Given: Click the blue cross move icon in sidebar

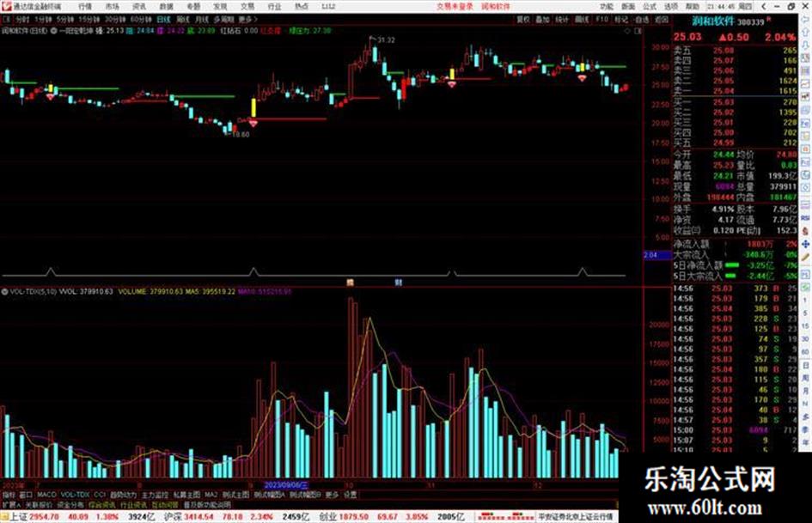Looking at the screenshot, I should (x=805, y=244).
